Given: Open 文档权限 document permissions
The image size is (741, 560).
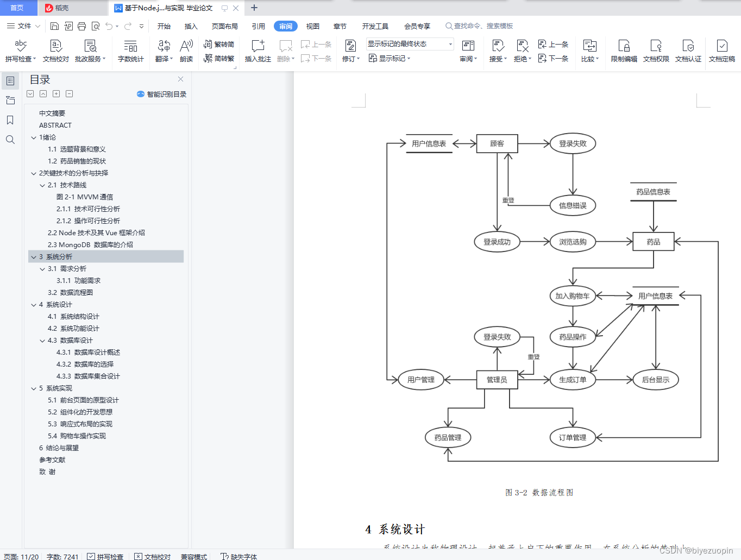Looking at the screenshot, I should [x=656, y=51].
